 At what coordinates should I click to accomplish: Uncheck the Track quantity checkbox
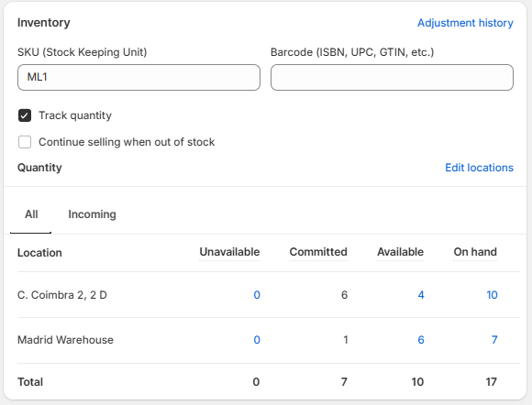pyautogui.click(x=25, y=115)
